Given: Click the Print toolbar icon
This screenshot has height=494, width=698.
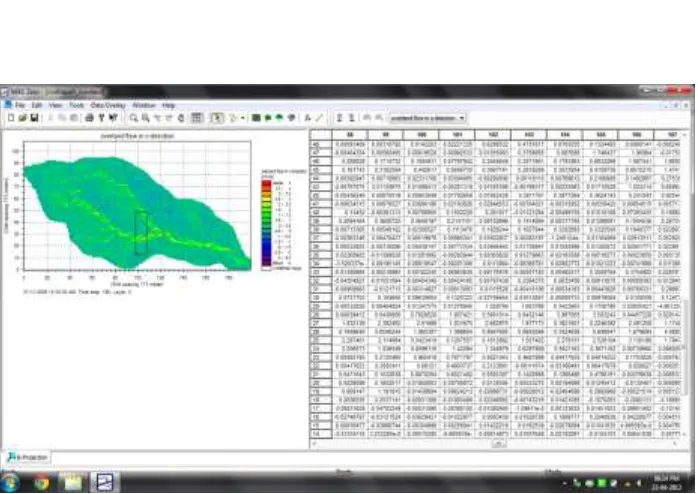Looking at the screenshot, I should coord(89,118).
